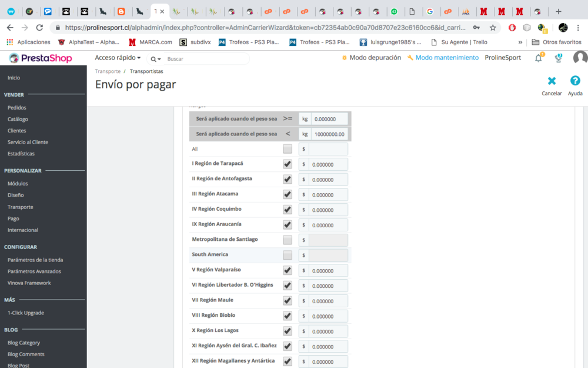Open Modo depuración link
Image resolution: width=588 pixels, height=368 pixels.
point(371,58)
